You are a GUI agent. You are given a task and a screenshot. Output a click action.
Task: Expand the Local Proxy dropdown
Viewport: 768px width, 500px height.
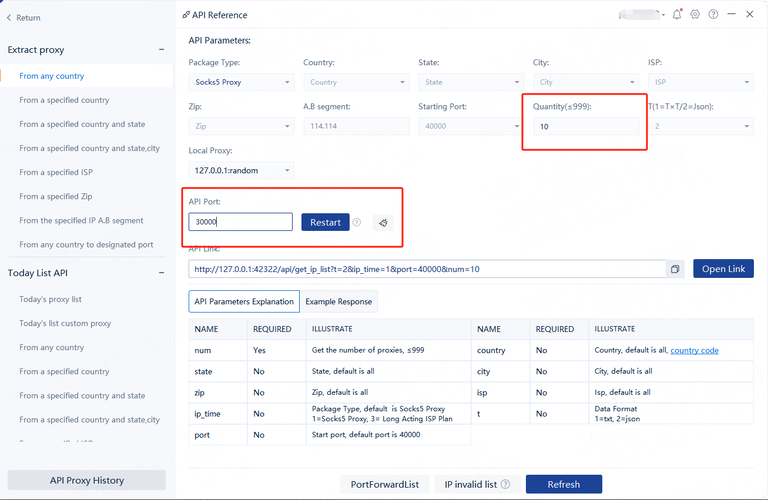(x=241, y=170)
